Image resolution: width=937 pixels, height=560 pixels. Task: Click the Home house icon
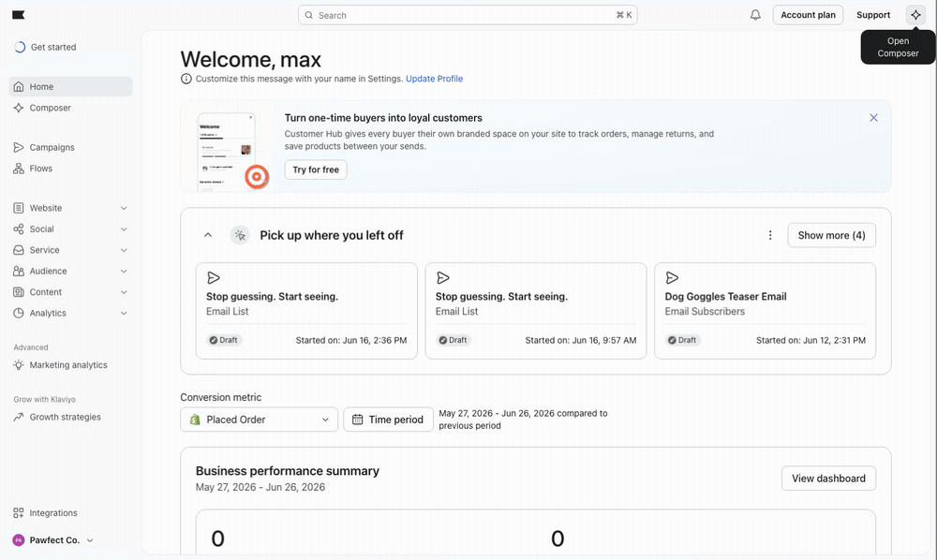pos(19,86)
